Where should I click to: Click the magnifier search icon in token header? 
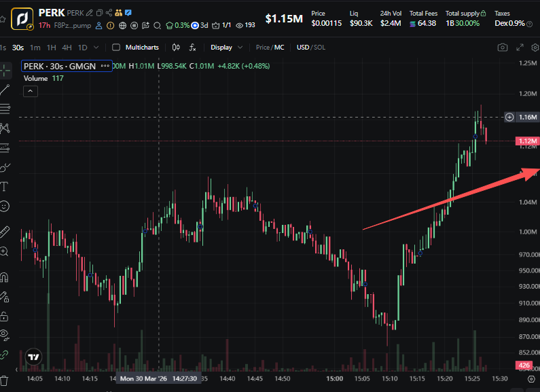click(x=158, y=26)
